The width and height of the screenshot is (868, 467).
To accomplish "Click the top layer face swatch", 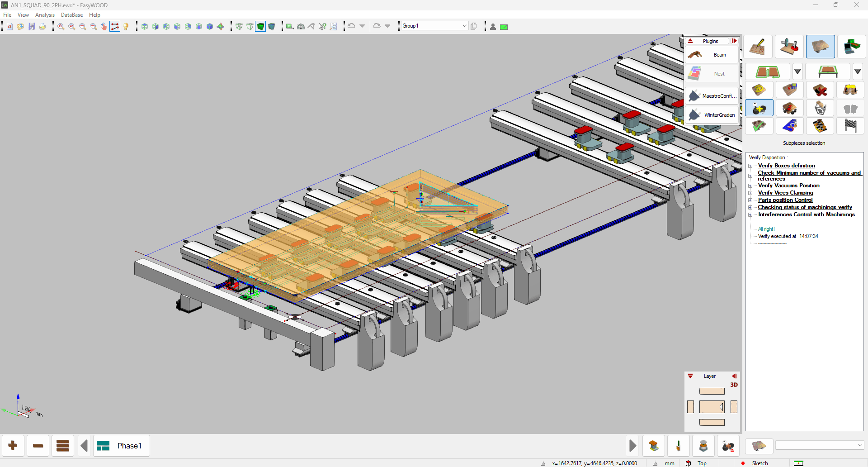I will tap(712, 391).
